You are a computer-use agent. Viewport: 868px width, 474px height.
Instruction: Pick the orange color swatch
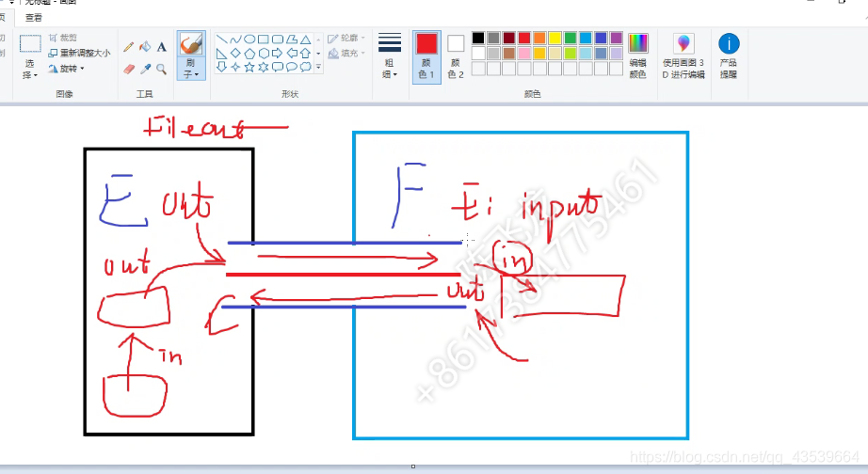[539, 38]
